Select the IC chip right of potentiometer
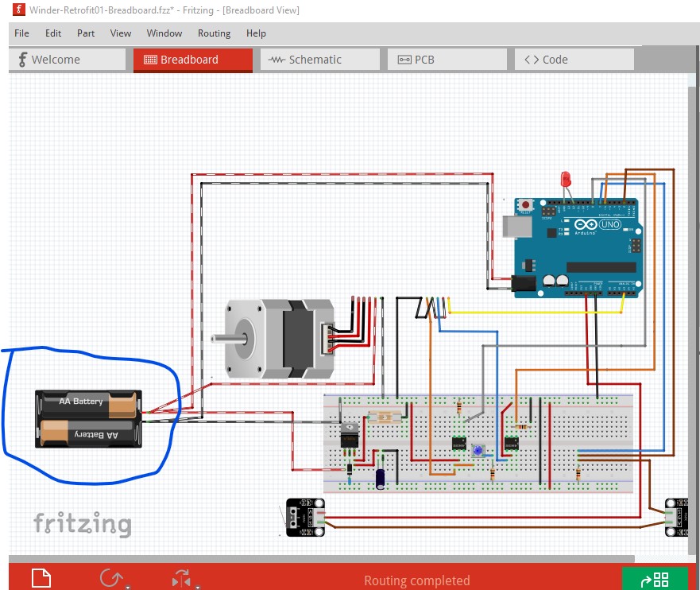Screen dimensions: 700x590 [x=511, y=444]
